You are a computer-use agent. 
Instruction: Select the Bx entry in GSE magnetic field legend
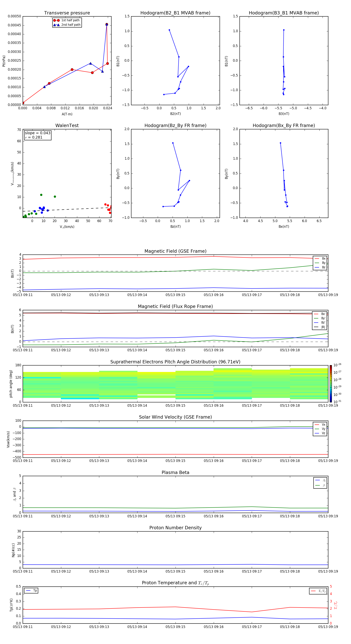320,259
